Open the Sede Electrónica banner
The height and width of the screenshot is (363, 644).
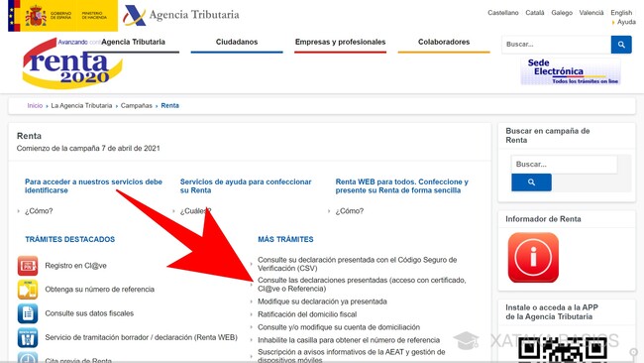click(x=571, y=71)
